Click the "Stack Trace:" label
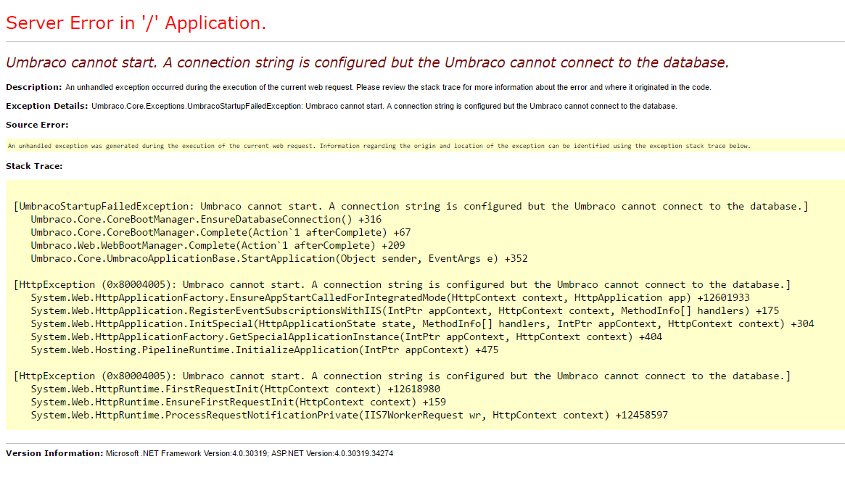Viewport: 845px width, 504px height. tap(34, 166)
